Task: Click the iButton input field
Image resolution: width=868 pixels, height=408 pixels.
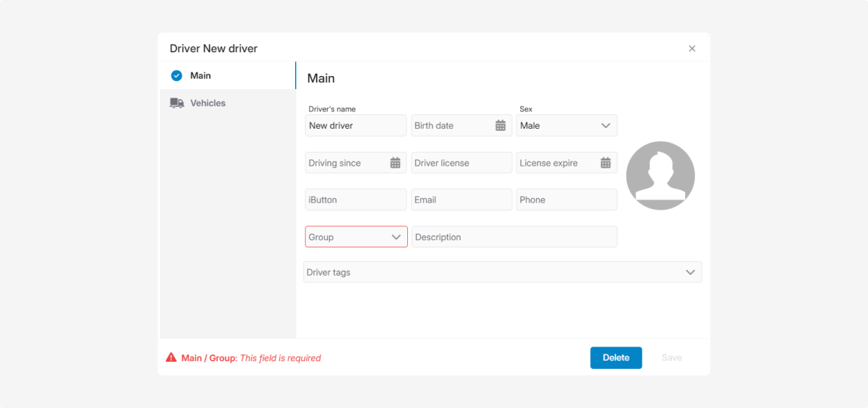Action: point(355,200)
